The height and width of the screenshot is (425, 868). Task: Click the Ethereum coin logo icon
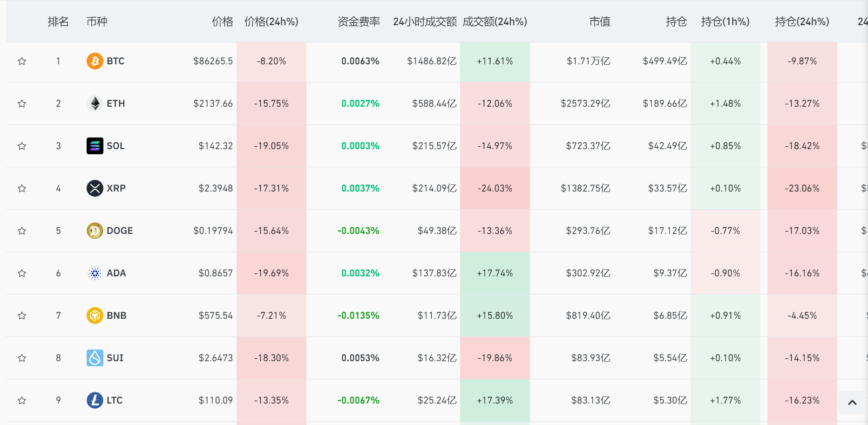95,103
